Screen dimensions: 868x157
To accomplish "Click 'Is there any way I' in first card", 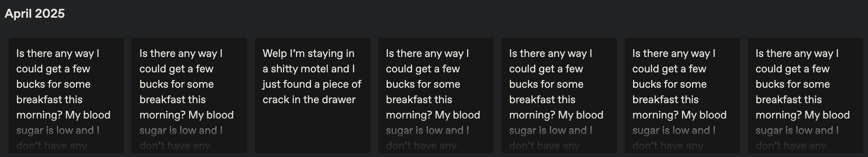I will pyautogui.click(x=58, y=53).
